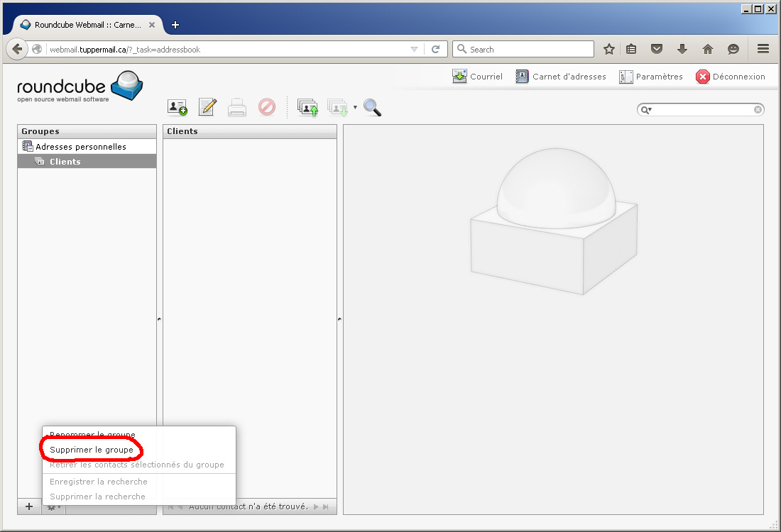781x532 pixels.
Task: Open the Firefox hamburger menu
Action: point(763,49)
